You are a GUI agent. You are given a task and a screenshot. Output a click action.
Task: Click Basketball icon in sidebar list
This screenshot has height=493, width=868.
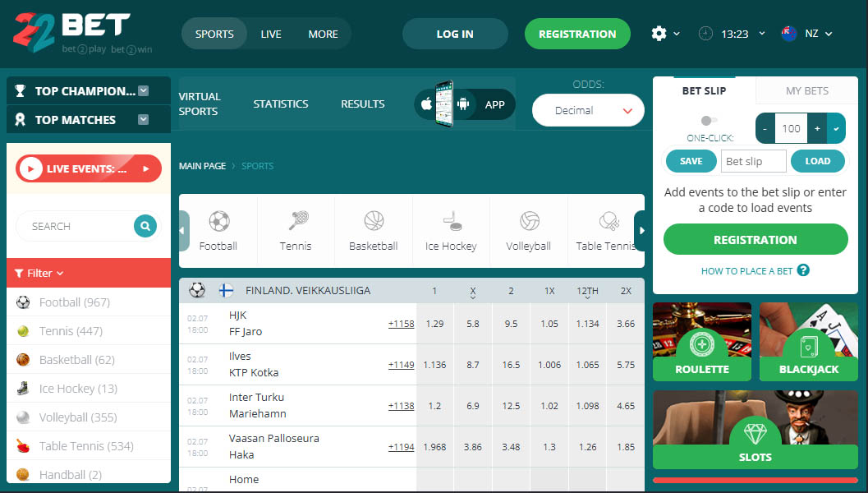pos(23,360)
